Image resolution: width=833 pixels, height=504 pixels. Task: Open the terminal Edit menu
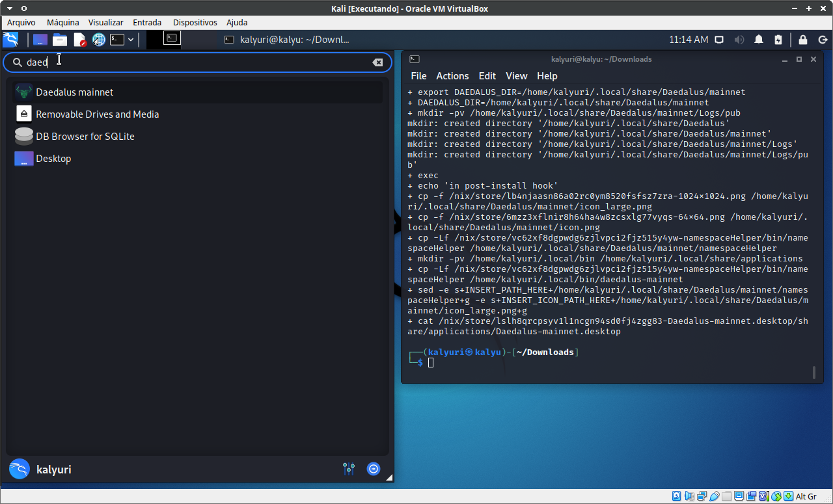[487, 76]
